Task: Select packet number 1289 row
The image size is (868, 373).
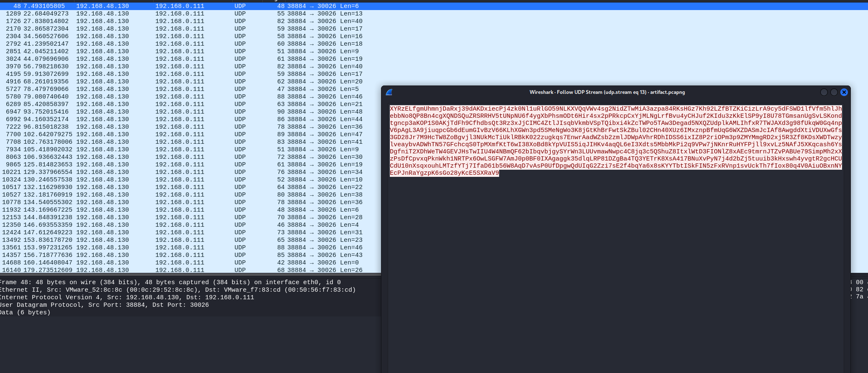Action: pyautogui.click(x=434, y=14)
